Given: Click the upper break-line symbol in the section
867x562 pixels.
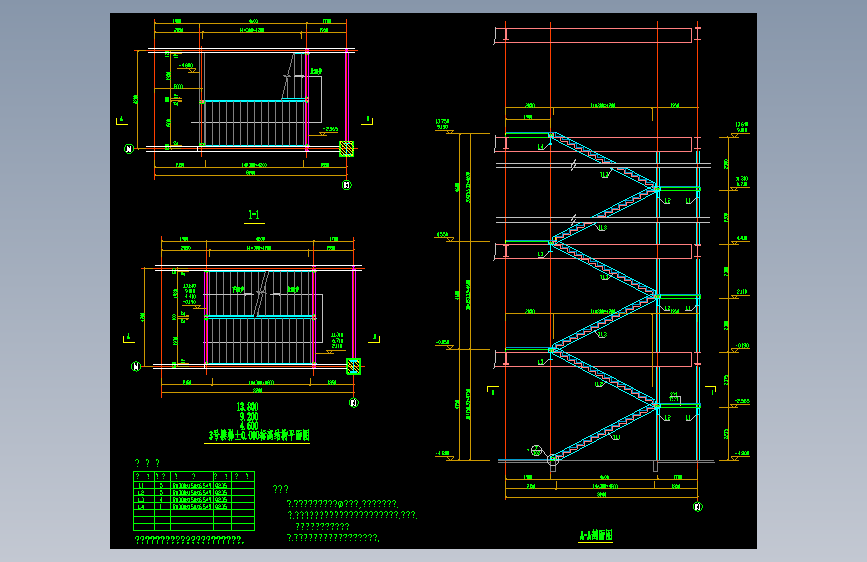Looking at the screenshot, I should coord(574,165).
